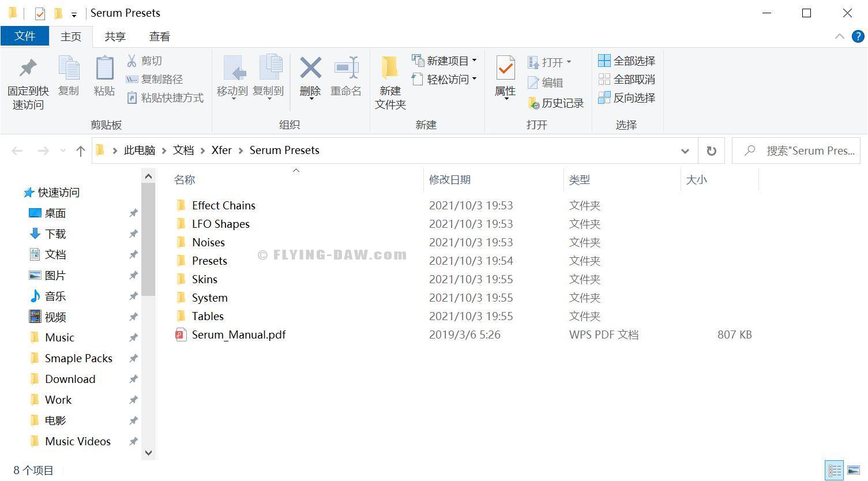Open Downloads (下载) in sidebar
This screenshot has height=481, width=868.
click(x=55, y=234)
